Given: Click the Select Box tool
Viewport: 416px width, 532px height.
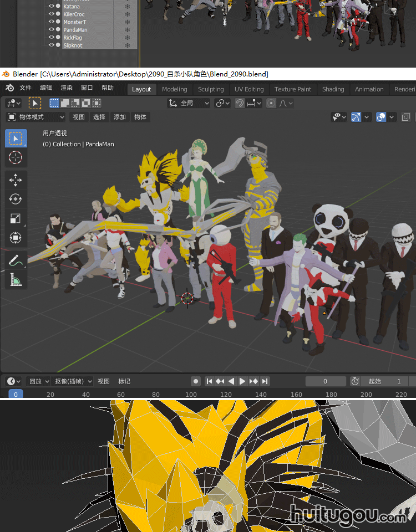Looking at the screenshot, I should pyautogui.click(x=16, y=138).
